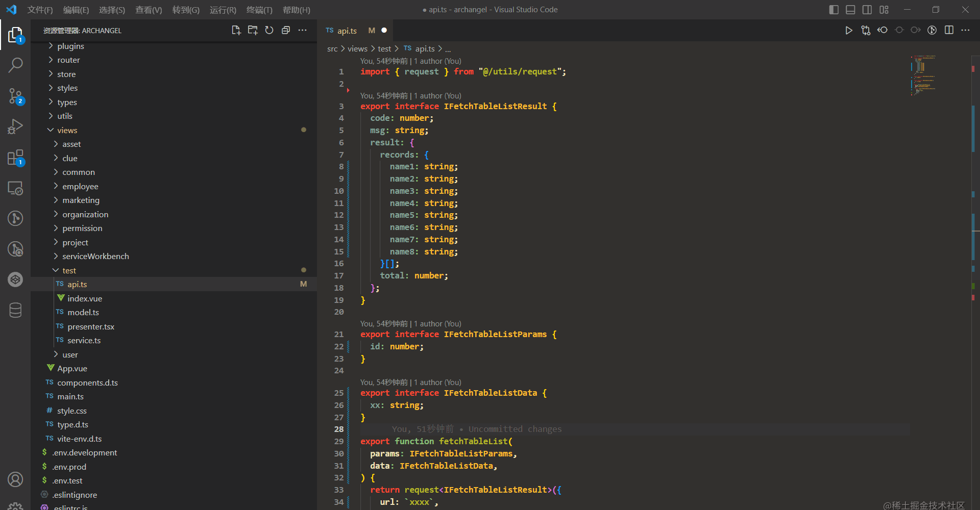Open the database icon in activity bar
Image resolution: width=980 pixels, height=510 pixels.
pos(15,310)
